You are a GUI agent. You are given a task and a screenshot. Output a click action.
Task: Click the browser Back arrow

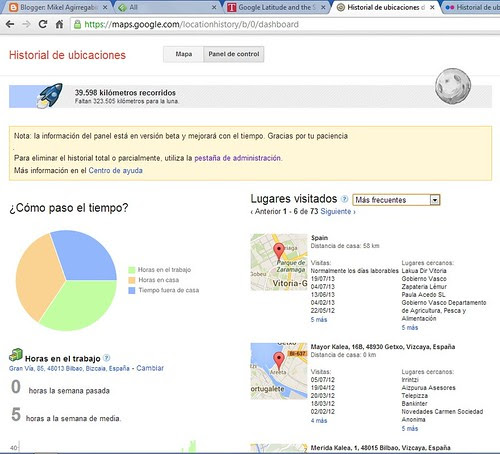[10, 24]
